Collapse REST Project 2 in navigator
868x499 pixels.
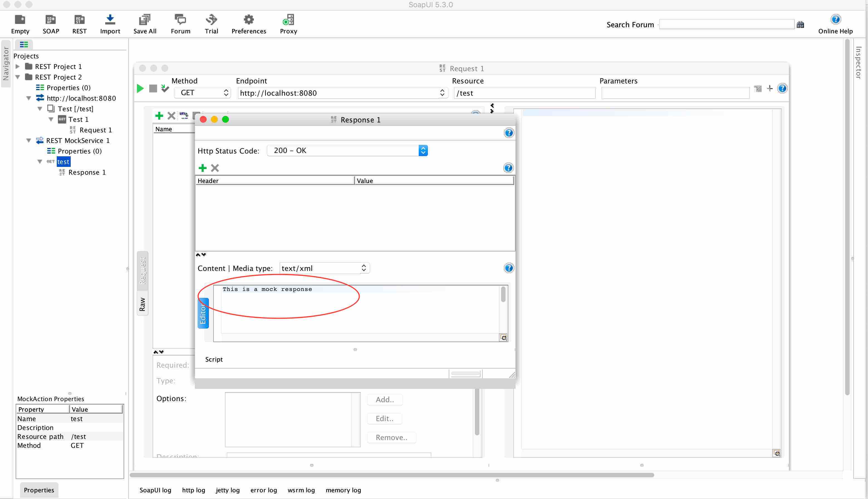point(18,77)
